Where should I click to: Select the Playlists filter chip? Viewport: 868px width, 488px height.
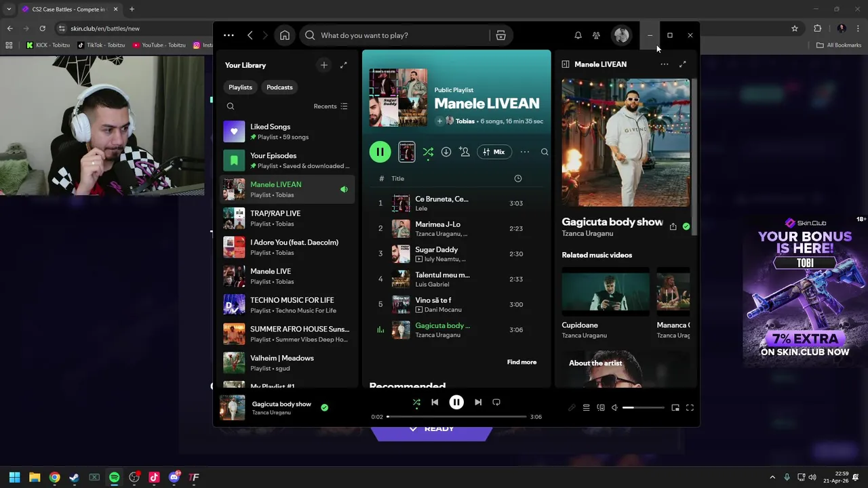(x=240, y=87)
